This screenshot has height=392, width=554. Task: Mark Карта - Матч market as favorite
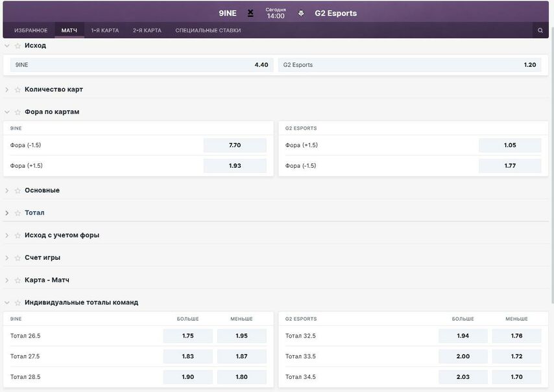[18, 281]
